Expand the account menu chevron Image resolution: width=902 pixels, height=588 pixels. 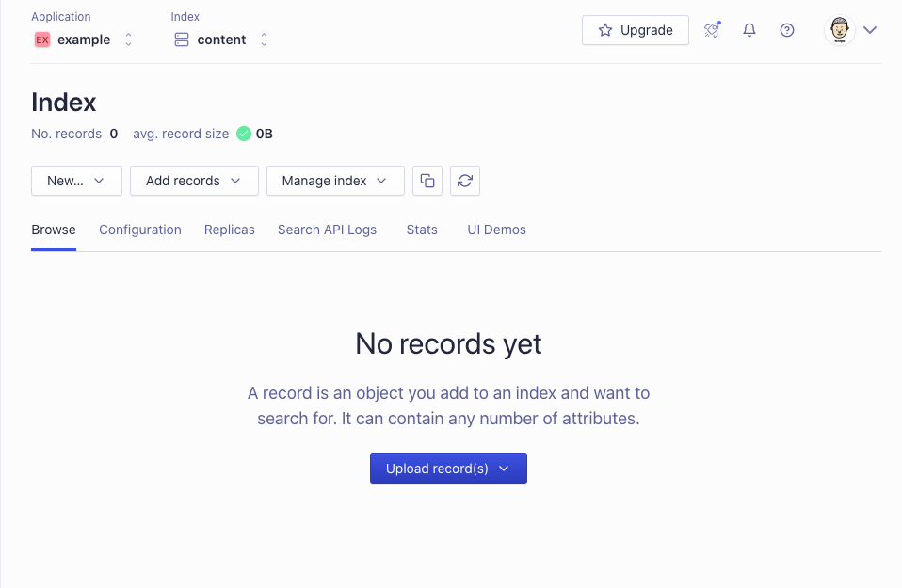coord(870,30)
